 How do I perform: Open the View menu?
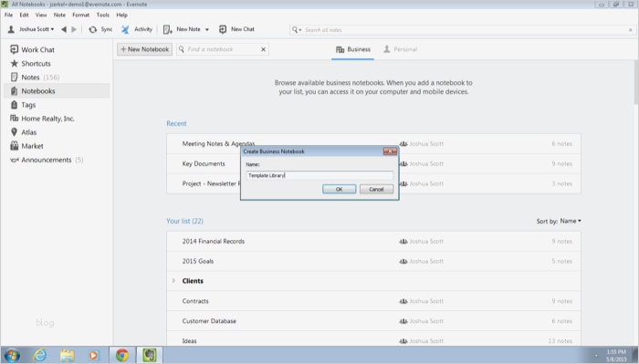pyautogui.click(x=41, y=15)
